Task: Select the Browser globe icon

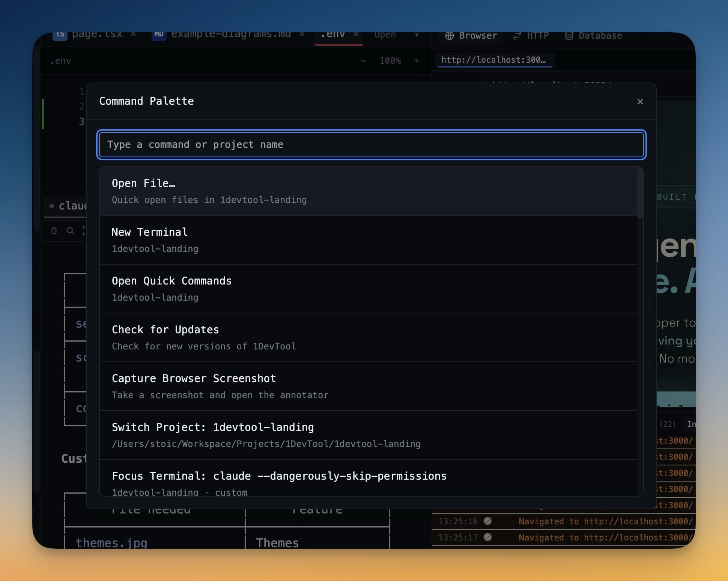Action: (449, 35)
